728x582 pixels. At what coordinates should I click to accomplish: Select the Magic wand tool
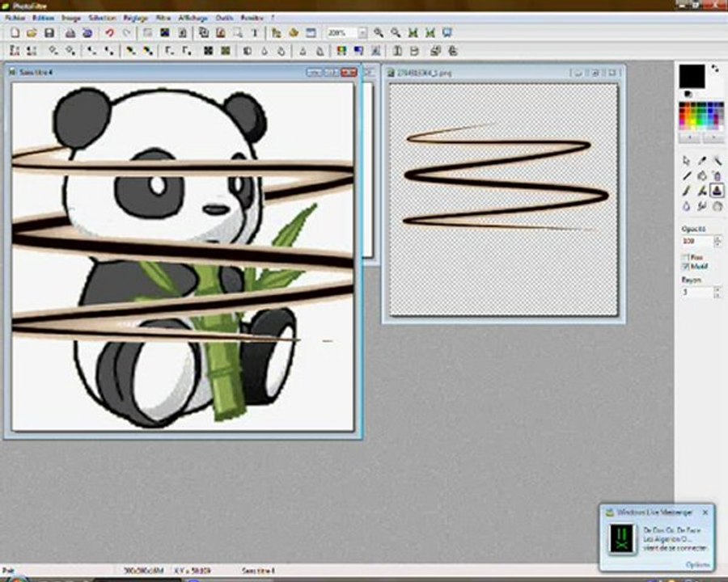717,161
